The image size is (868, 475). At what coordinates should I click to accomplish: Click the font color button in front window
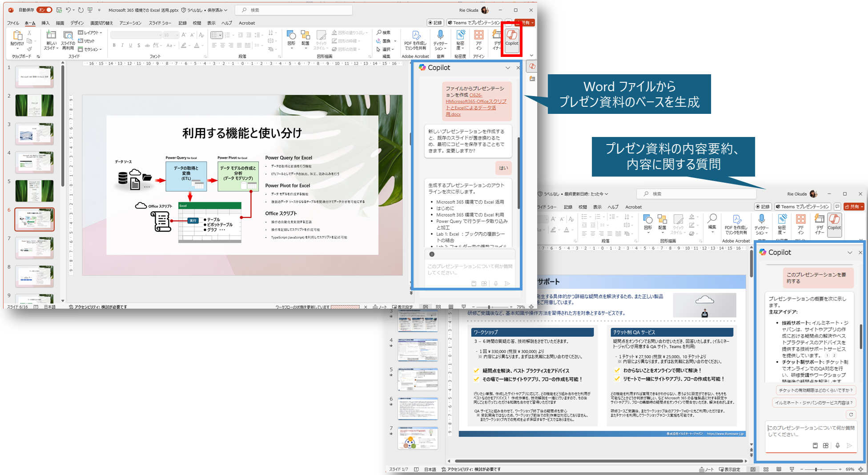tap(197, 45)
